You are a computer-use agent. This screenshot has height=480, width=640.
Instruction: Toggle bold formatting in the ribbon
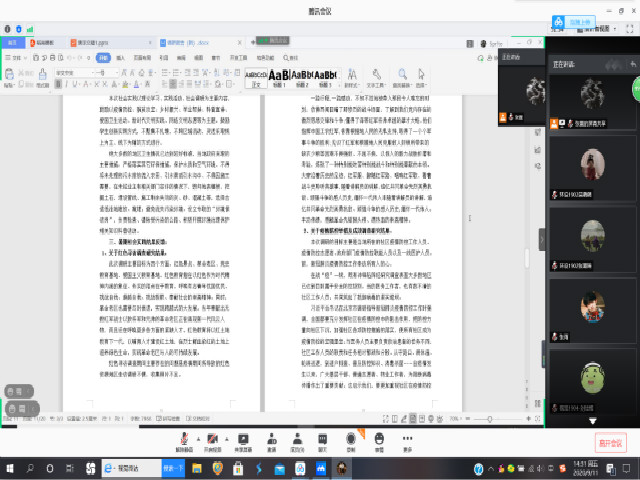[58, 84]
